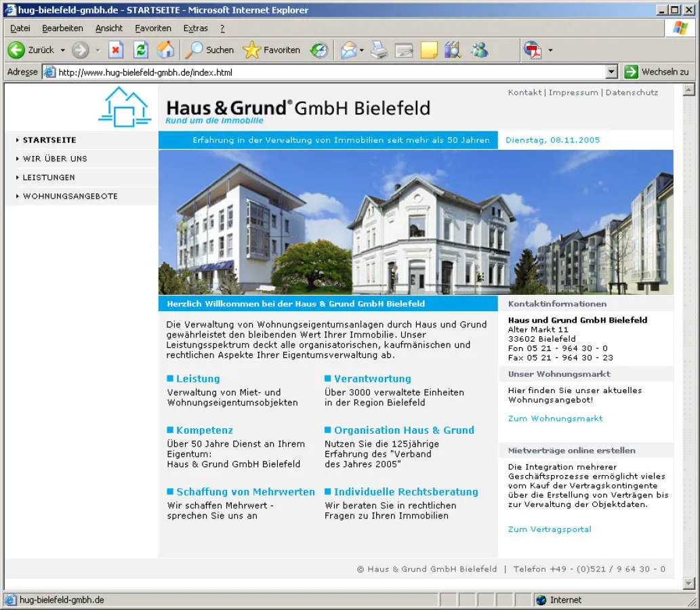Open the Adobe PDF dropdown arrow
The height and width of the screenshot is (610, 700).
[550, 50]
